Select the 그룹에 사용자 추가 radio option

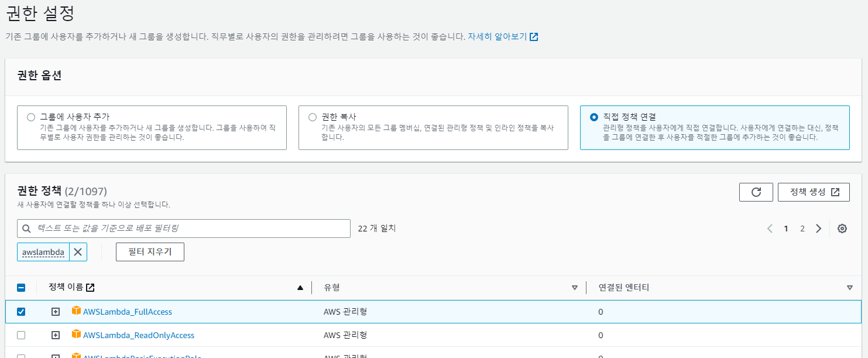tap(31, 117)
